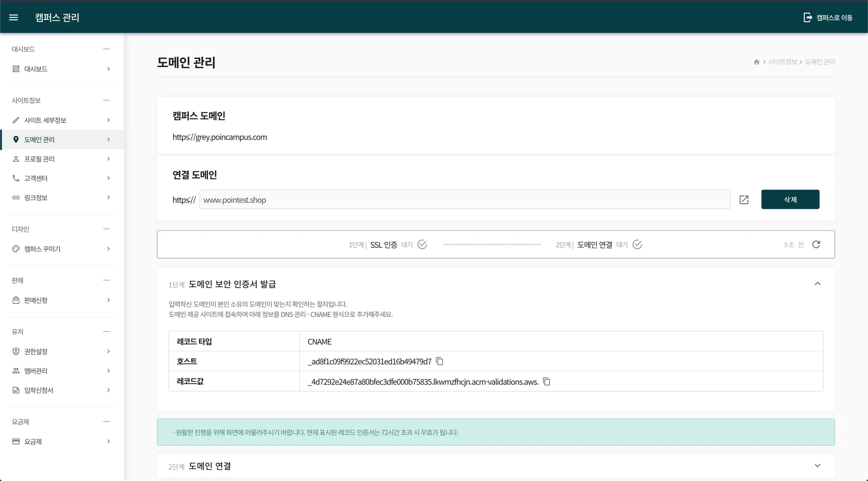Click the home breadcrumb icon
Image resolution: width=868 pixels, height=481 pixels.
[757, 62]
